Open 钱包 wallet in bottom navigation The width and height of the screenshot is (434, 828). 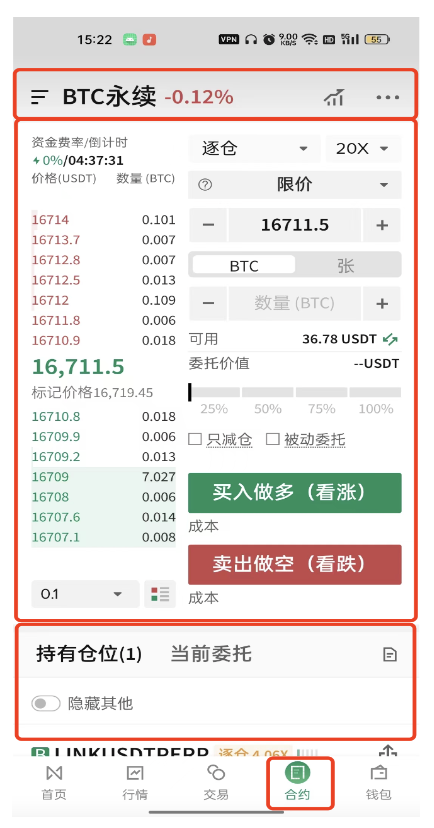379,783
